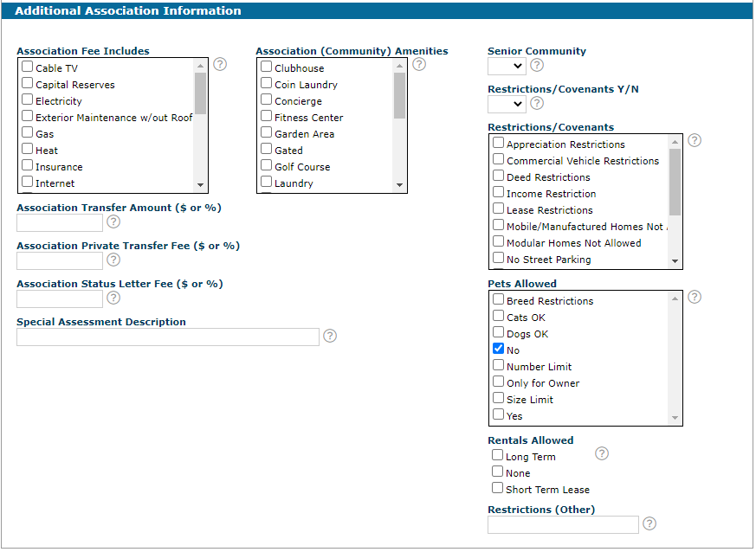Enable the No Street Parking restriction
The height and width of the screenshot is (552, 756).
498,258
